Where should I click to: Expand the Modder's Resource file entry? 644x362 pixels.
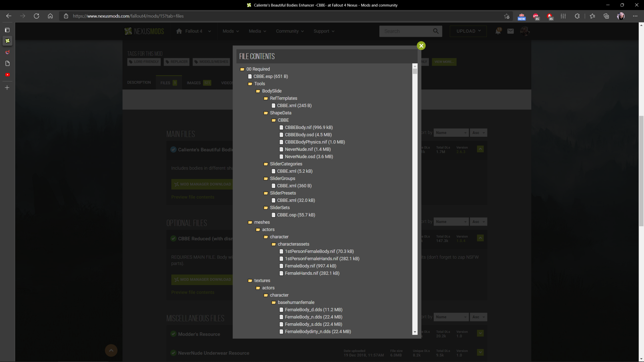(x=480, y=333)
